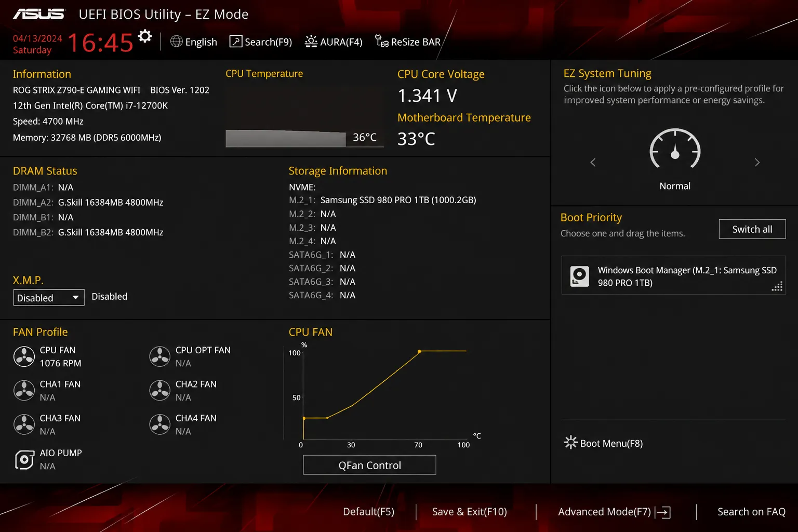The width and height of the screenshot is (798, 532).
Task: Click the SATA6G_1 N/A entry
Action: click(322, 255)
